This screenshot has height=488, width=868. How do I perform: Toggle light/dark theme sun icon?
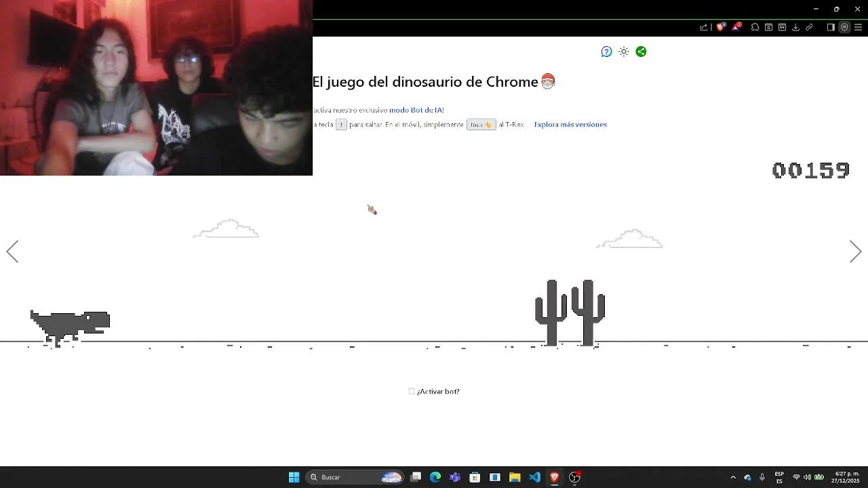(624, 52)
